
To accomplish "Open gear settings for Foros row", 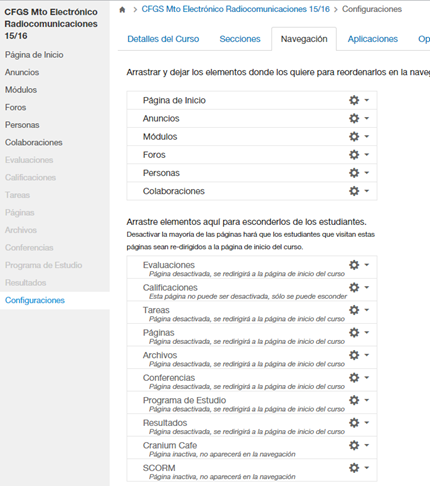I will (x=354, y=155).
